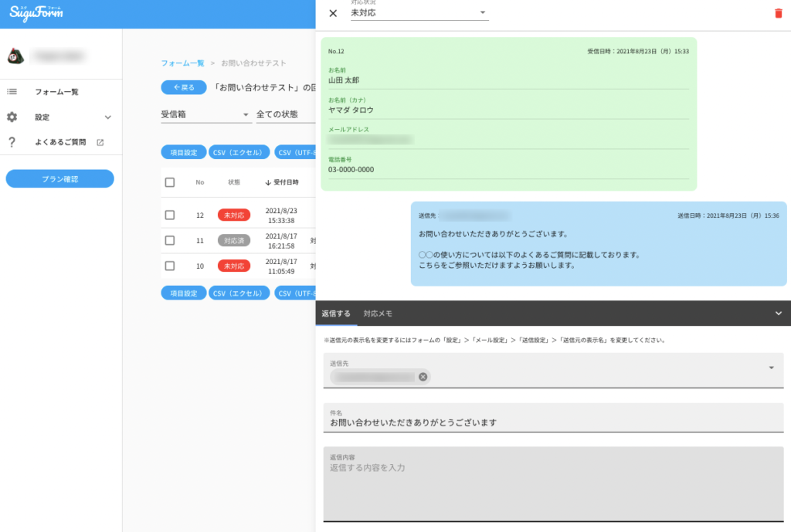Click the 件名 subject input field
791x532 pixels.
(553, 418)
